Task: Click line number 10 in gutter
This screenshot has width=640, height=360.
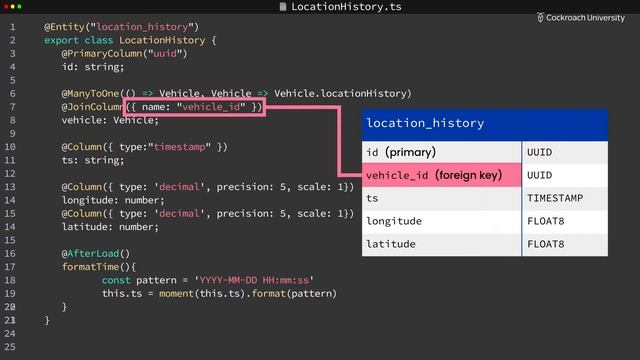Action: tap(10, 147)
